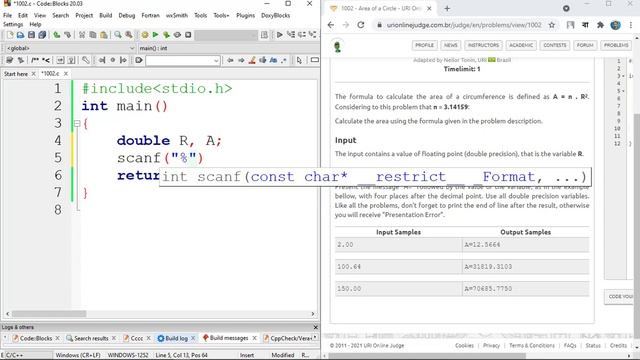Click the Abort build square icon

pyautogui.click(x=188, y=35)
